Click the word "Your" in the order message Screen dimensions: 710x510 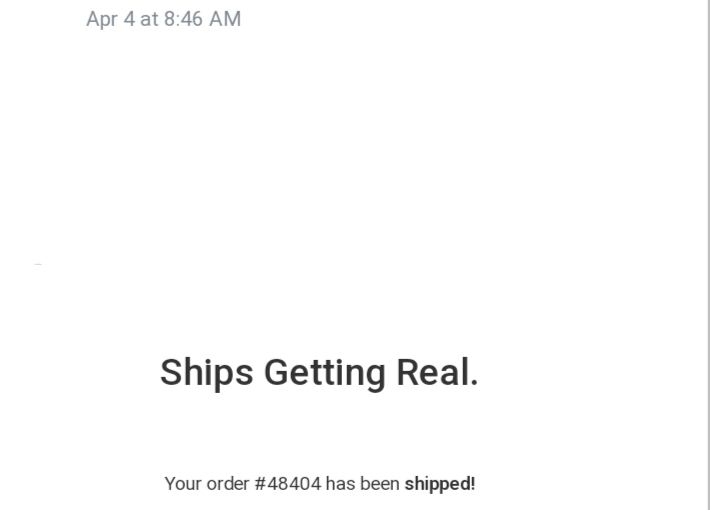[x=181, y=484]
